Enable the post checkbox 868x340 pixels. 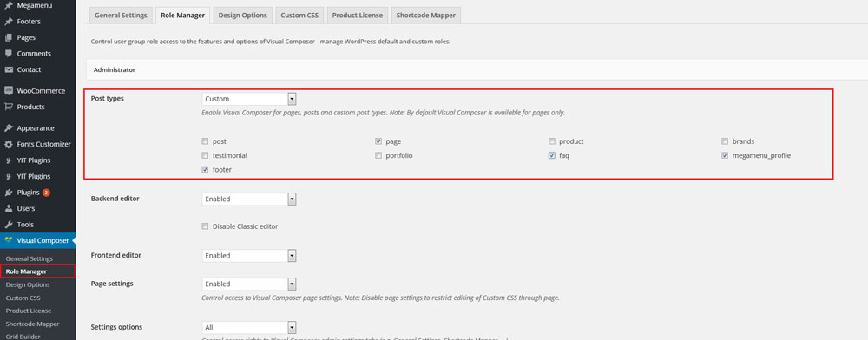(206, 141)
